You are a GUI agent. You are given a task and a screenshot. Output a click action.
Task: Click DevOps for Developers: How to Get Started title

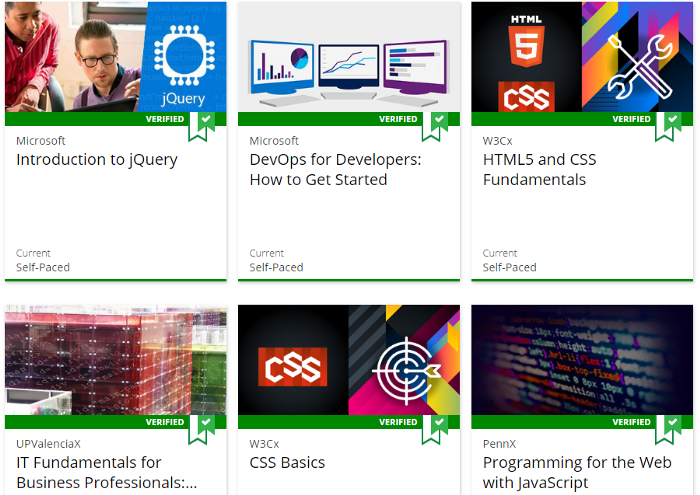335,170
